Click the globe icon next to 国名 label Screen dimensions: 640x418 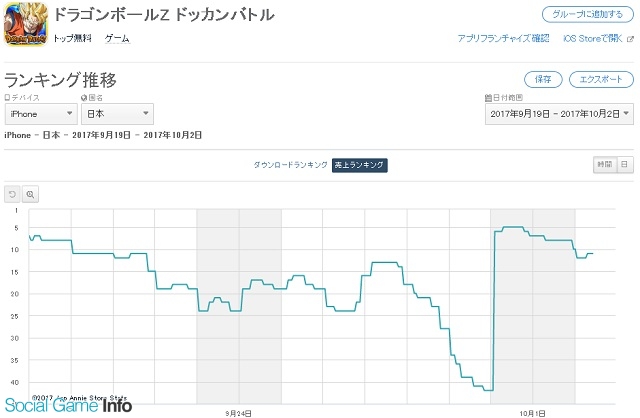click(84, 98)
